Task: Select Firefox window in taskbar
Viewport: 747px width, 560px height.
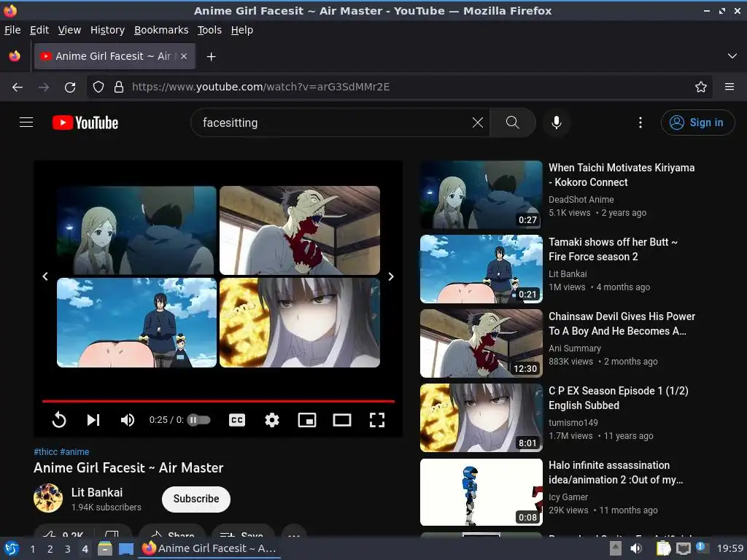Action: point(209,548)
